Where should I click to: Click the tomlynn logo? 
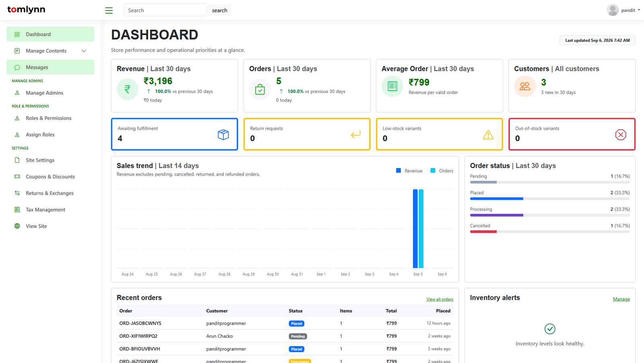click(26, 10)
